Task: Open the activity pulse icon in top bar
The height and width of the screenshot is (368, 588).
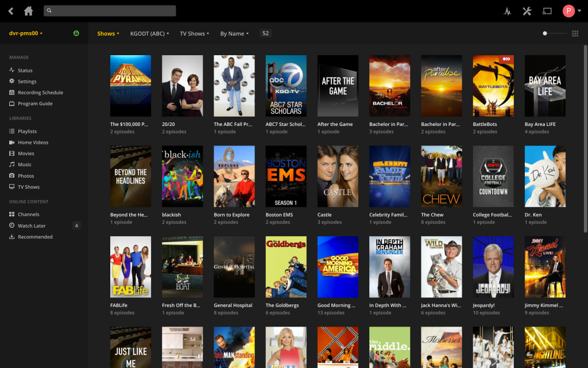Action: (508, 11)
